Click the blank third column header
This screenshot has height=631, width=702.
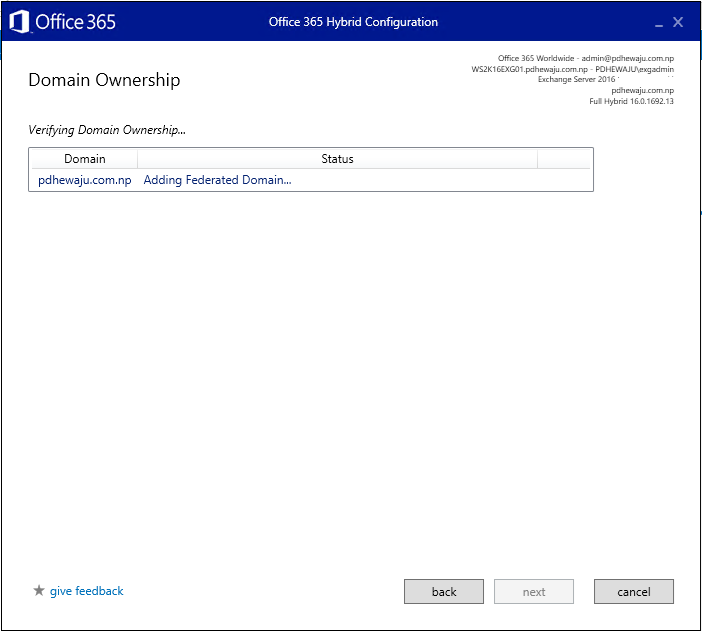pyautogui.click(x=564, y=159)
